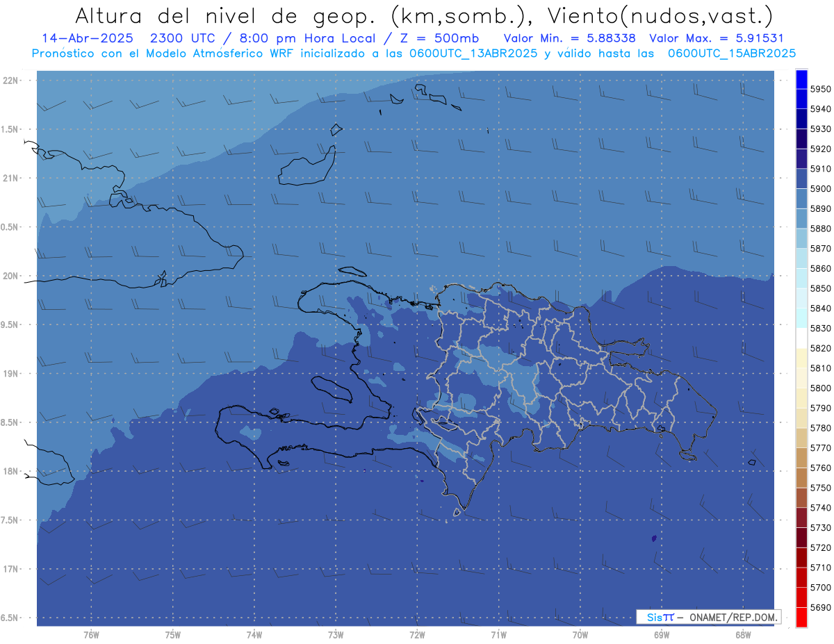Click the legend swatch between 5880 and 5870
Screen dimensions: 834x644
[x=801, y=238]
